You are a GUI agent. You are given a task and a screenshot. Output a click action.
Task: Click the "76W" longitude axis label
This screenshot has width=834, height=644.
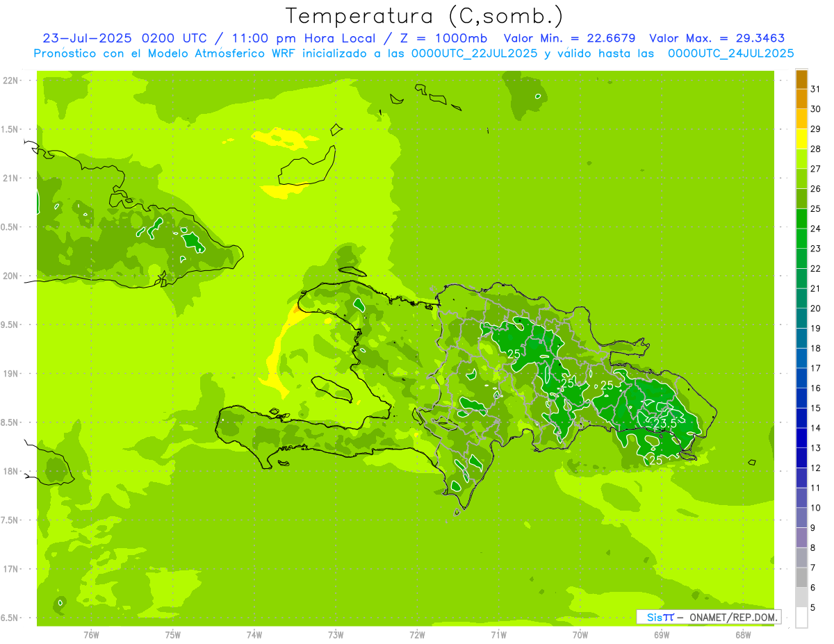91,635
